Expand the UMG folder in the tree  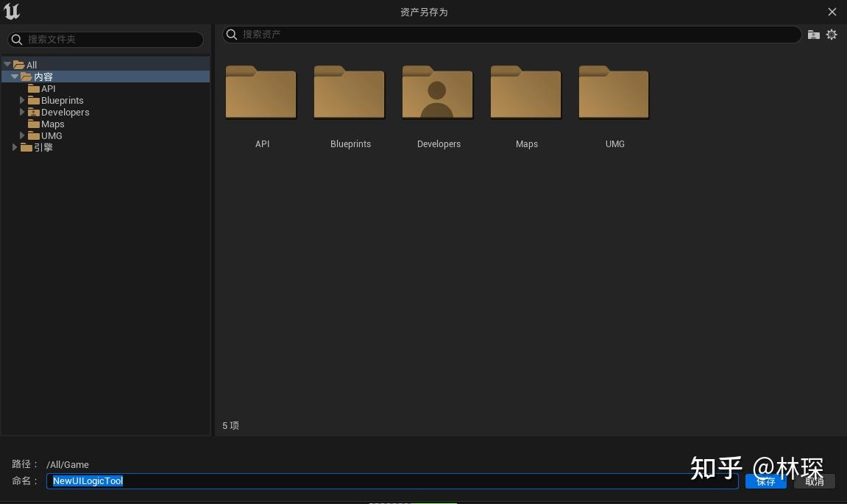(22, 135)
